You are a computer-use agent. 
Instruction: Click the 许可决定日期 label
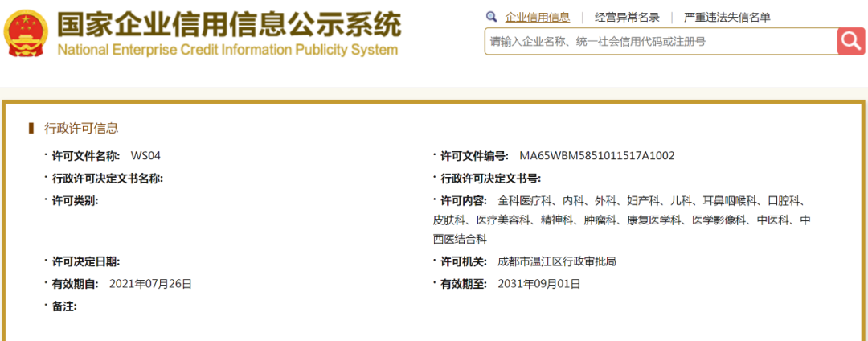86,261
